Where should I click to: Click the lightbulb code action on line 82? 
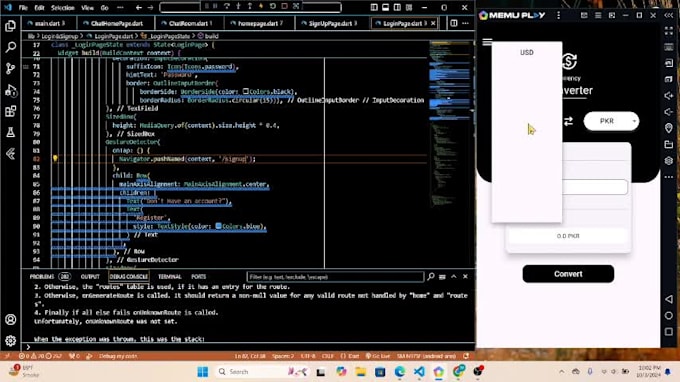(x=55, y=159)
